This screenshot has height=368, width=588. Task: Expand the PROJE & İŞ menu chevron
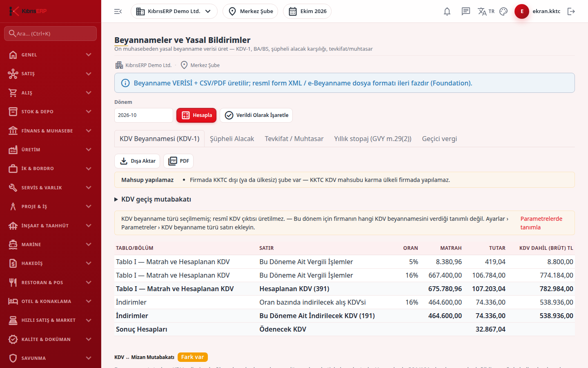pos(89,206)
